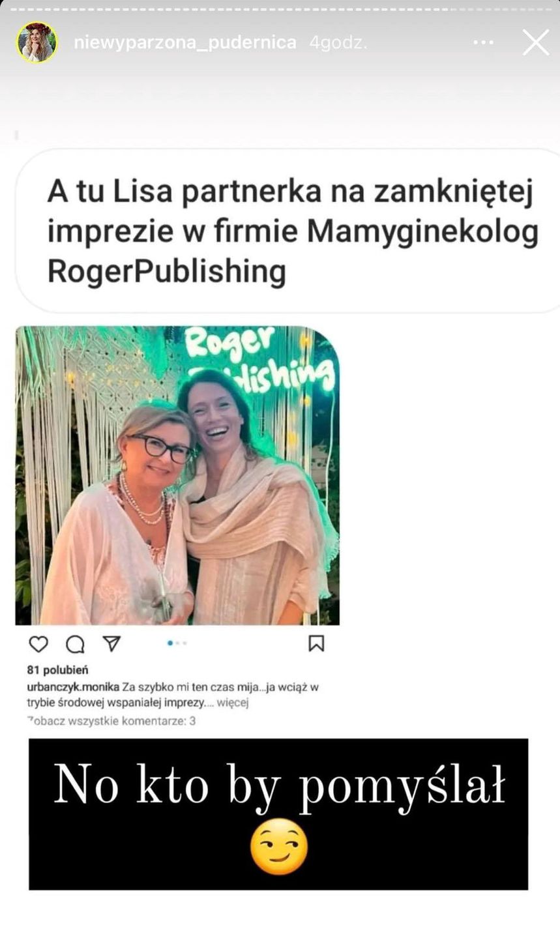560x938 pixels.
Task: Open comments with the speech bubble icon
Action: click(76, 644)
